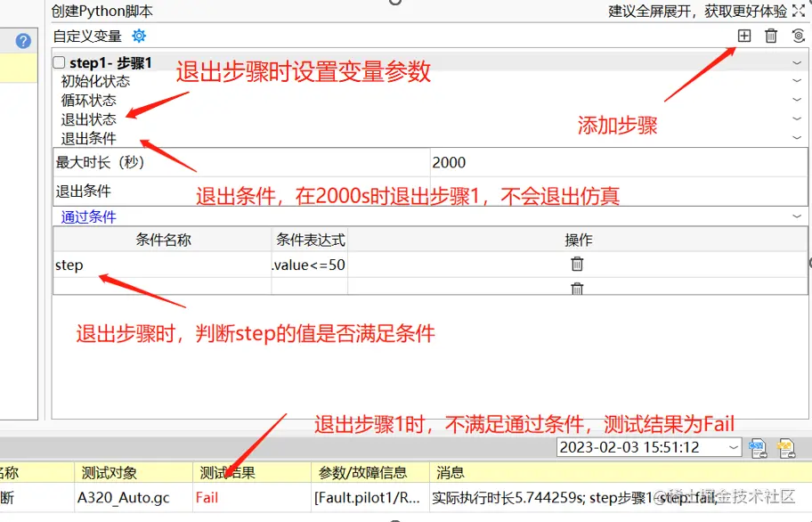Select the 初始化状态 tree item

[95, 81]
